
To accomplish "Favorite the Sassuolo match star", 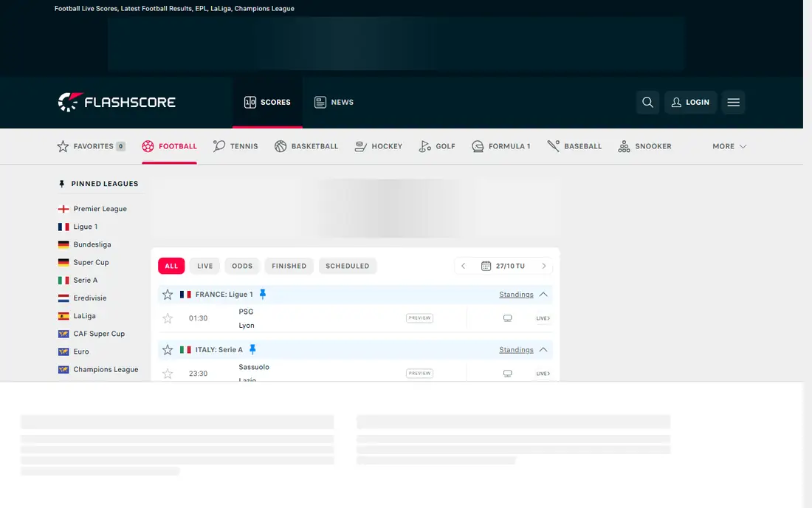I will [x=168, y=374].
